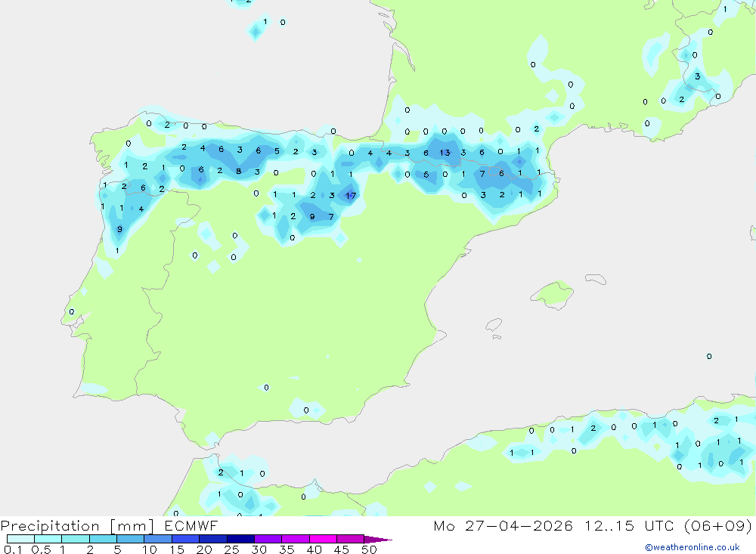The width and height of the screenshot is (756, 554).
Task: Click the "17" precipitation value on map
Action: (x=351, y=195)
